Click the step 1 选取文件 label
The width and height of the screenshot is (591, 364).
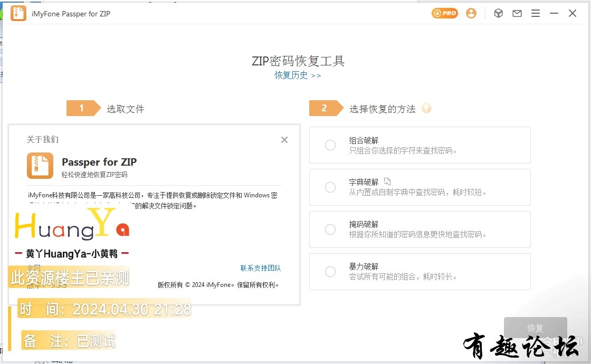click(x=126, y=109)
